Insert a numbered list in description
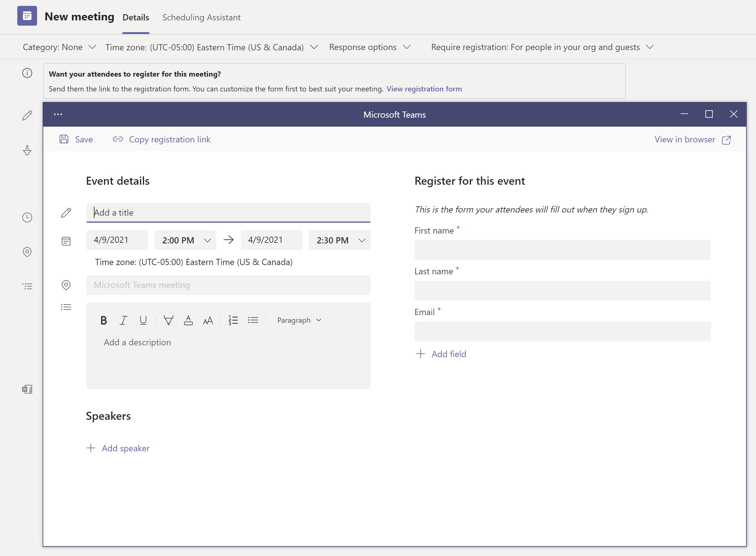 pos(233,320)
